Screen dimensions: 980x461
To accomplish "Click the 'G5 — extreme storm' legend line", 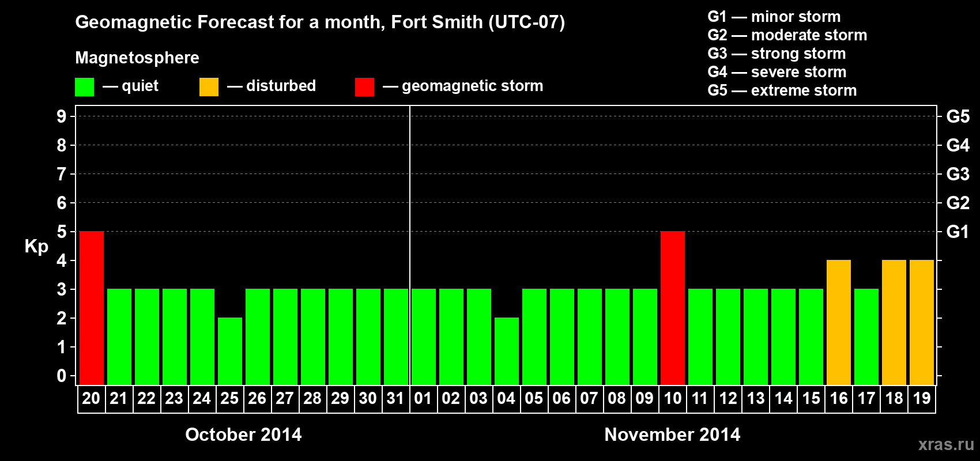I will tap(782, 90).
